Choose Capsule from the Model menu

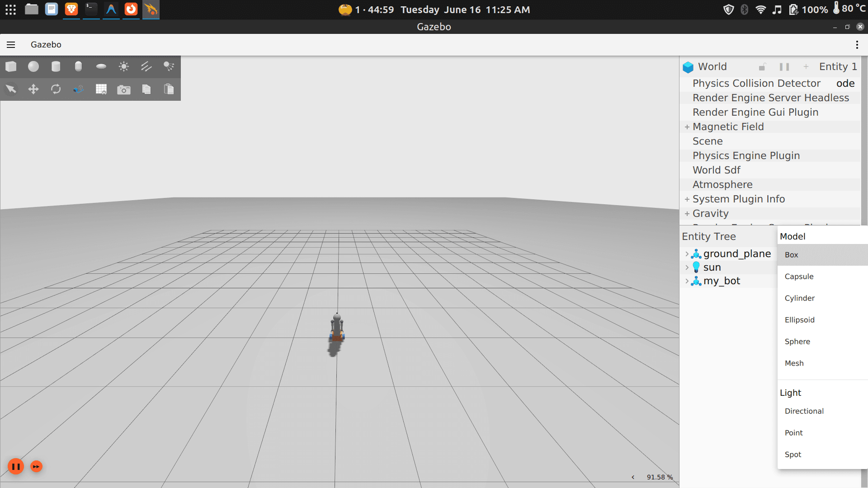pyautogui.click(x=823, y=277)
